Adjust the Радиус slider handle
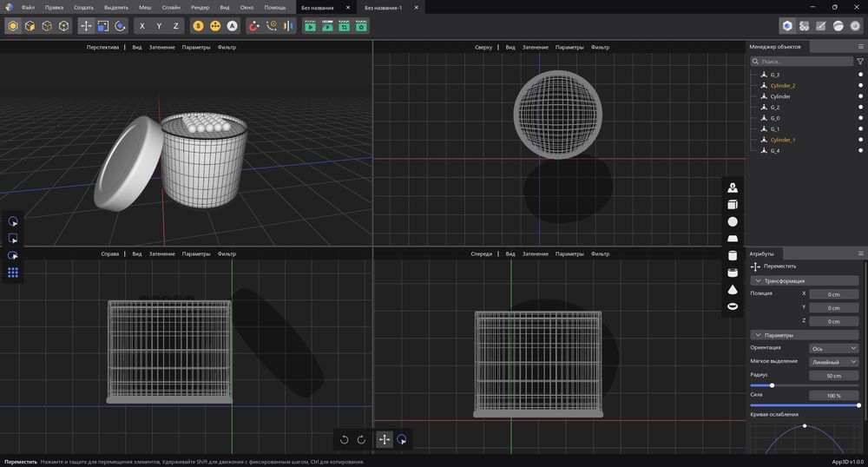The image size is (868, 467). [772, 385]
